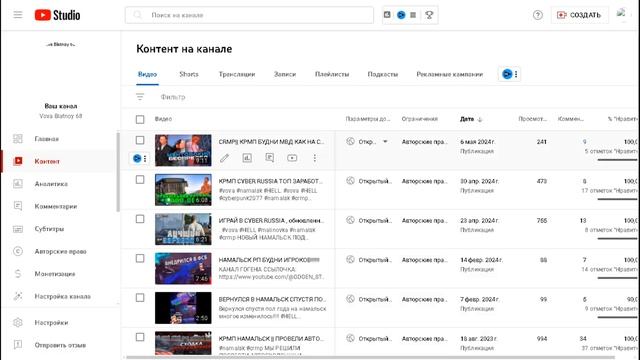The width and height of the screenshot is (640, 360).
Task: Switch to the Shorts tab
Action: 189,74
